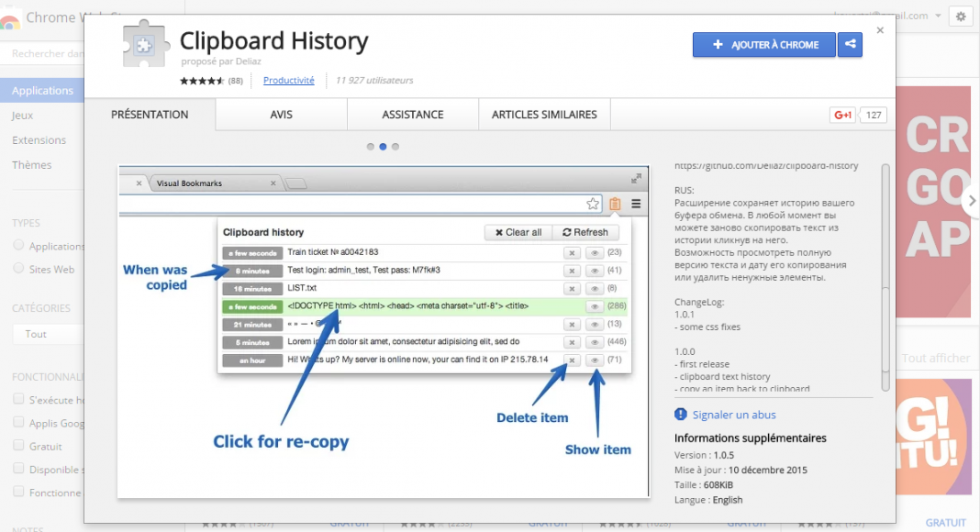Click the store search field
Viewport: 980px width, 532px height.
(x=44, y=54)
